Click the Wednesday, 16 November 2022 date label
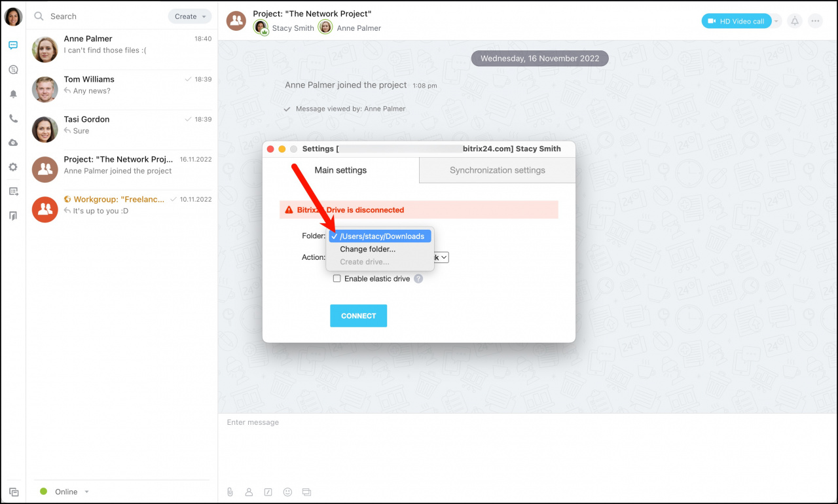The image size is (838, 504). click(x=539, y=58)
